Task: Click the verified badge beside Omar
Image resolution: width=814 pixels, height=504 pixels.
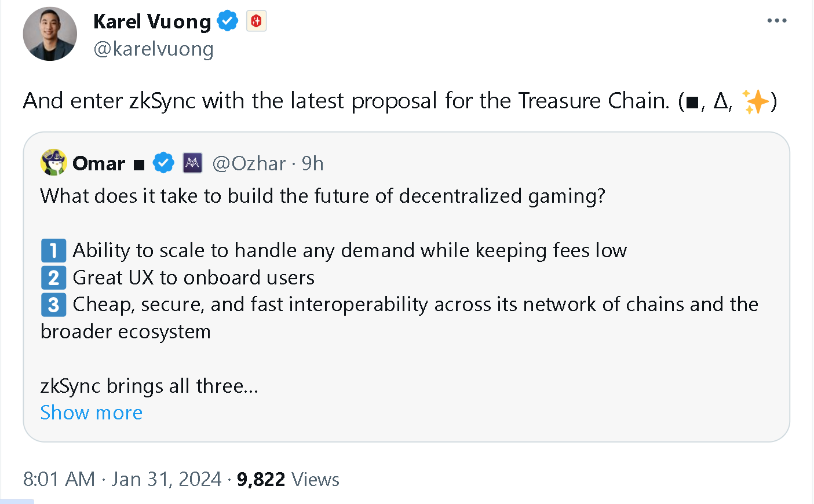Action: [163, 163]
